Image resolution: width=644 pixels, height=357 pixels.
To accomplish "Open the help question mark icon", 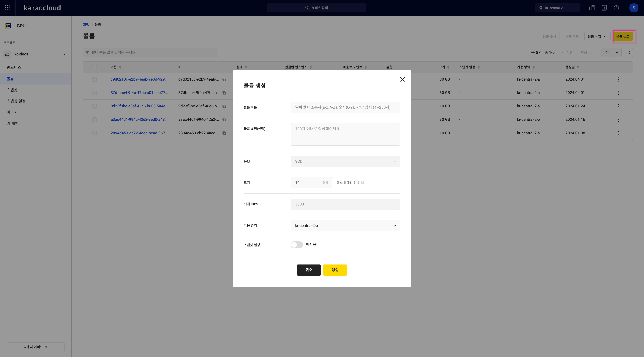I will point(616,8).
